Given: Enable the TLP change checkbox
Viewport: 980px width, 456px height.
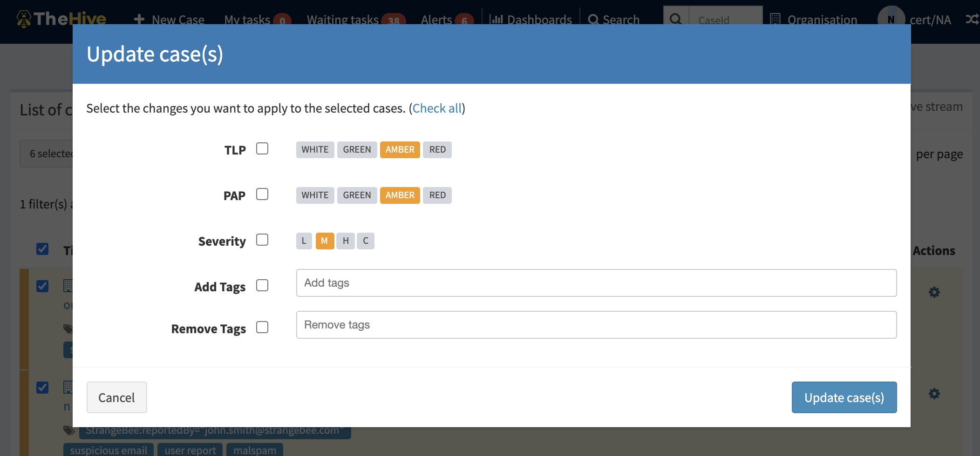Looking at the screenshot, I should [262, 148].
